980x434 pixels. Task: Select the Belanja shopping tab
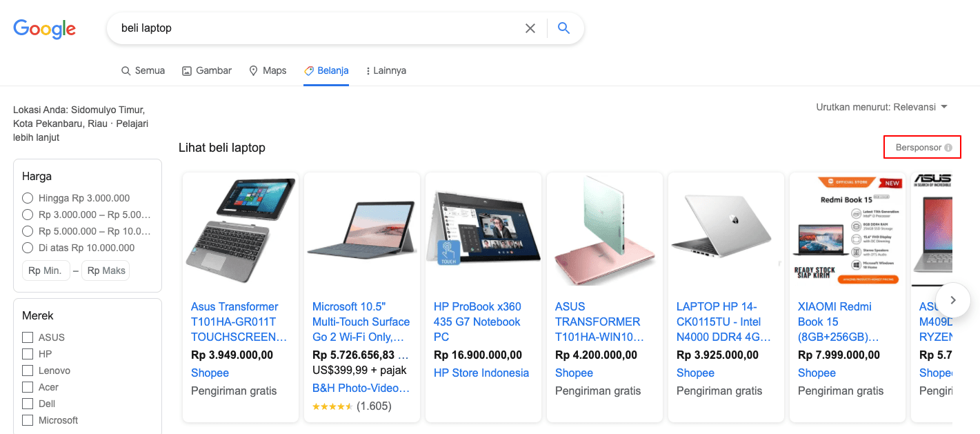[326, 70]
